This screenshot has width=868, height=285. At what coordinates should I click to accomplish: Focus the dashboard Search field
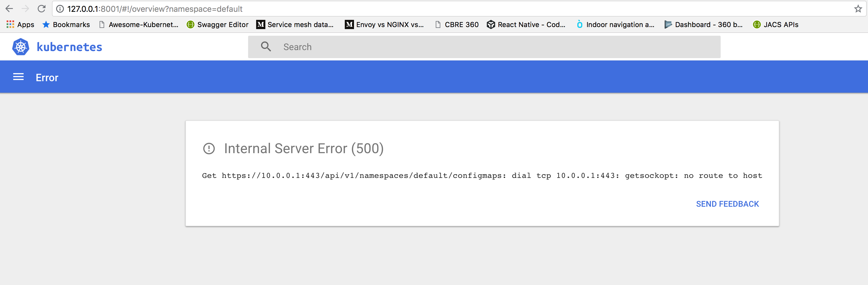pos(484,47)
